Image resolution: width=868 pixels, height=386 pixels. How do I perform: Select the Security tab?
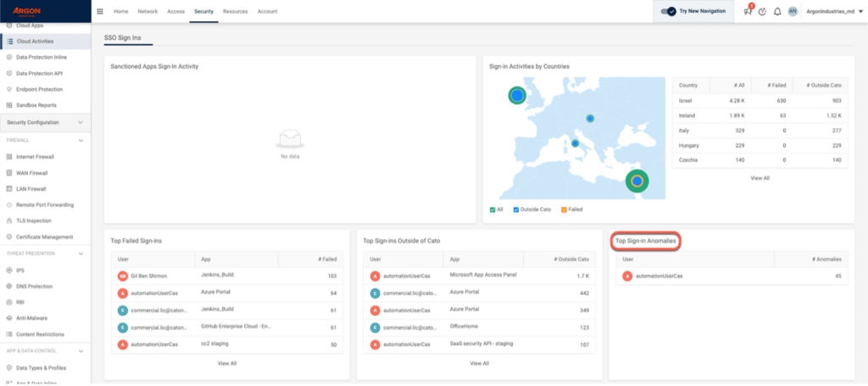(203, 11)
